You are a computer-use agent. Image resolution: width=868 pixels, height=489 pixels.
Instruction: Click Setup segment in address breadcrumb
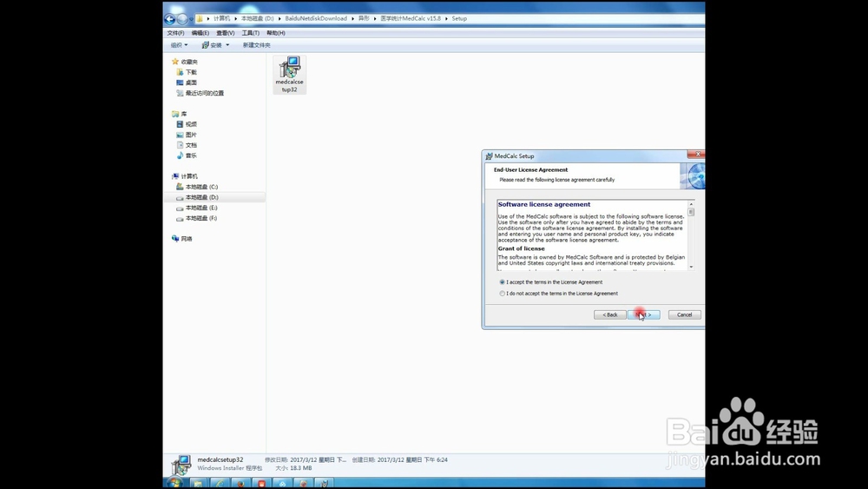coord(459,18)
